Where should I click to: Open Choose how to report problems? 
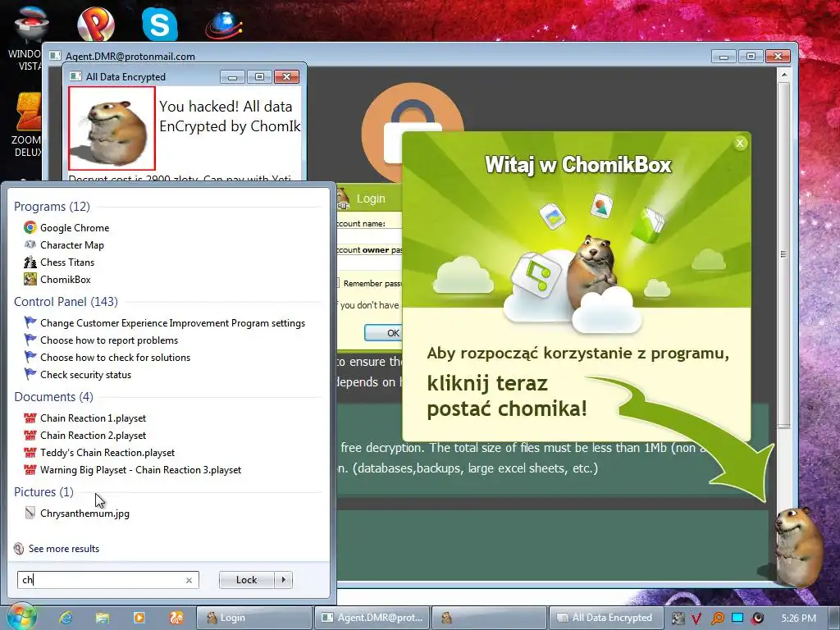click(101, 340)
